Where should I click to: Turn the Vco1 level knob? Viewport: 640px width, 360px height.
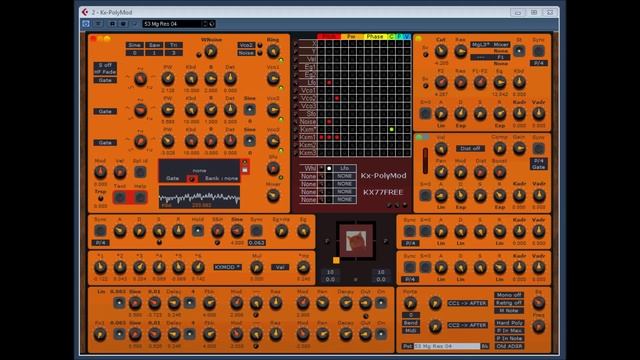coord(273,78)
